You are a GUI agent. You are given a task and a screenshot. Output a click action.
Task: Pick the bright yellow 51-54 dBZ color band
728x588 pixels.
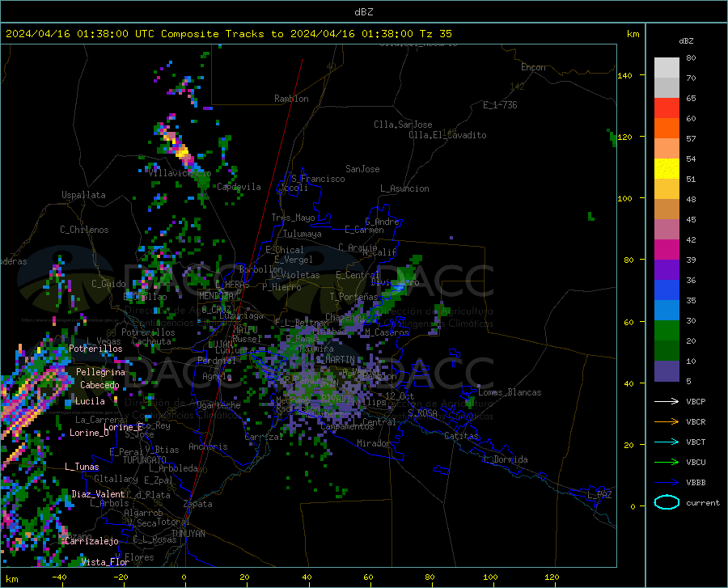pyautogui.click(x=667, y=169)
